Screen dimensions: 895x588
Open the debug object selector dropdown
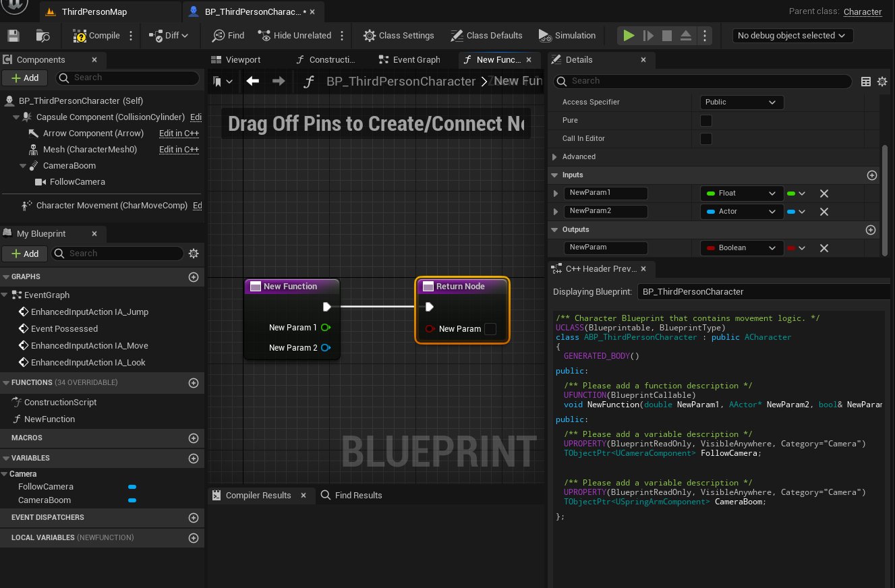[x=792, y=36]
